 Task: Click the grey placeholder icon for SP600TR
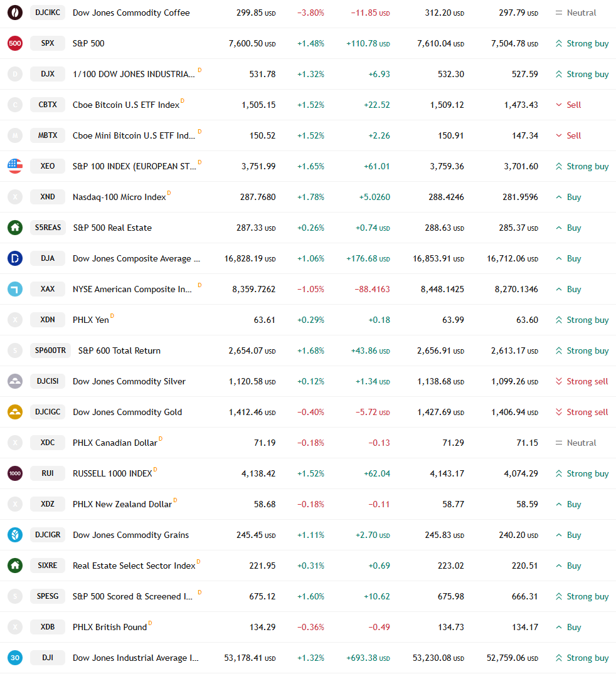pos(15,350)
